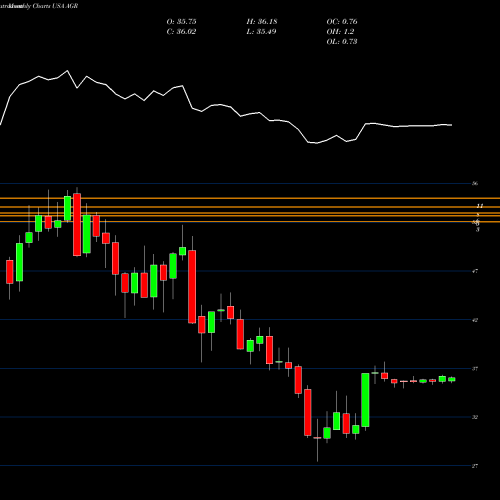
Task: Click the price axis label 56
Action: 475,183
